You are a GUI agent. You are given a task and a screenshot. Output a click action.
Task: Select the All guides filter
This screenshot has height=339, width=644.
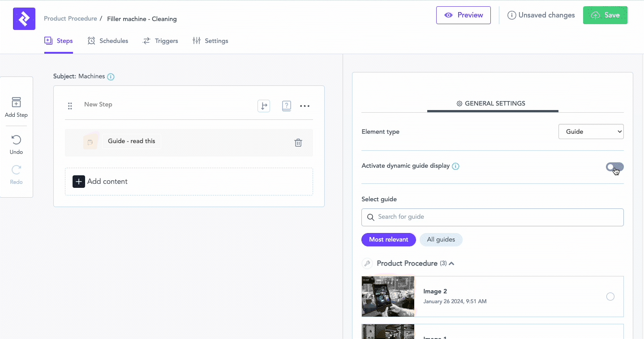(x=441, y=240)
